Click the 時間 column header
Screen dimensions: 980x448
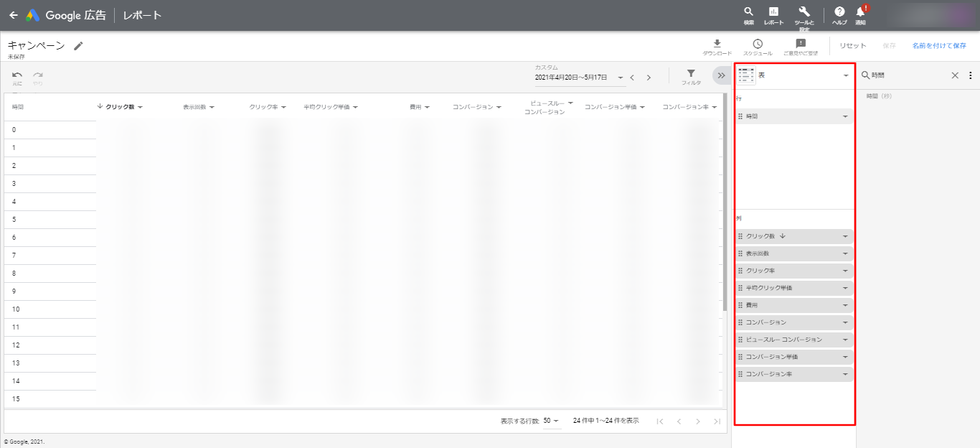pyautogui.click(x=18, y=107)
